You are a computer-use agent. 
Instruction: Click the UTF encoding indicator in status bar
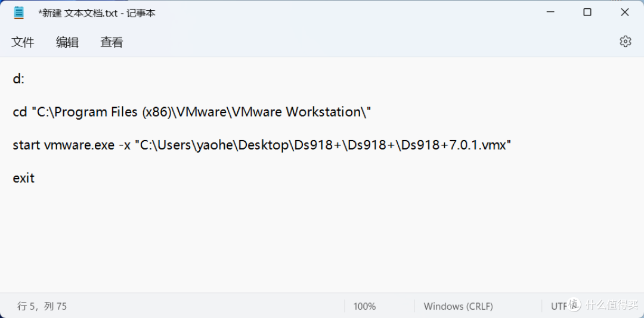click(559, 306)
